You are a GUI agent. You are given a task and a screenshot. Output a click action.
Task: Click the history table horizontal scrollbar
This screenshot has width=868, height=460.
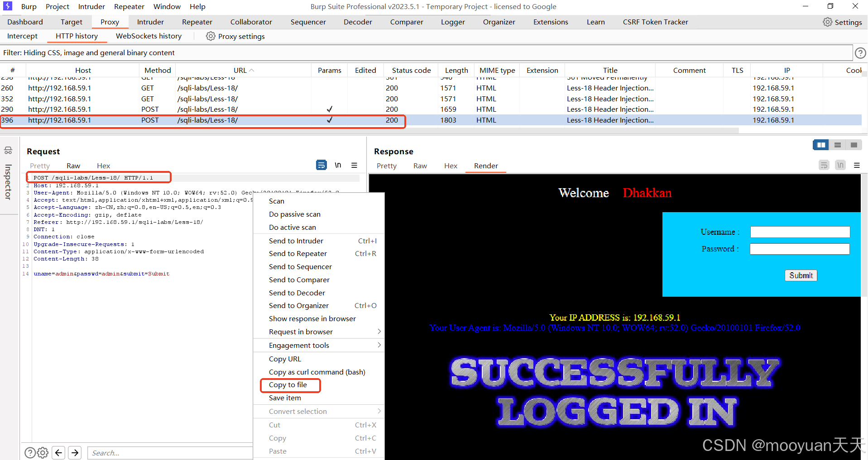[369, 130]
